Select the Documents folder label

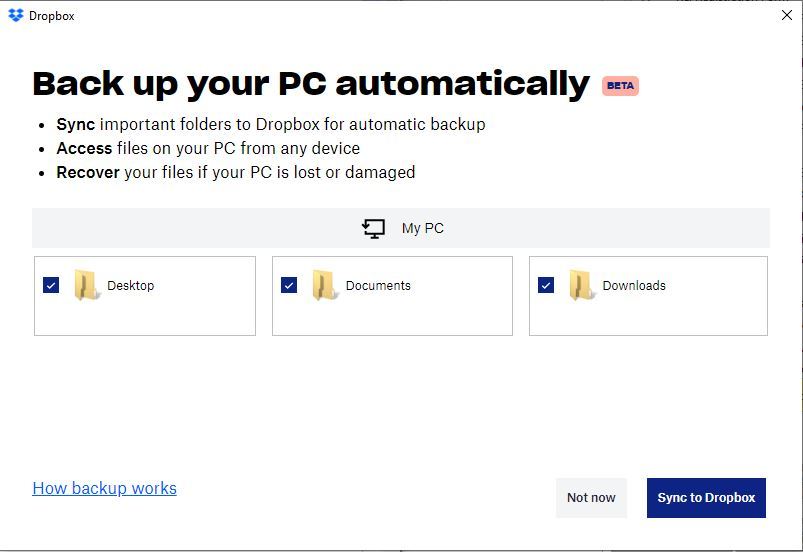tap(378, 286)
